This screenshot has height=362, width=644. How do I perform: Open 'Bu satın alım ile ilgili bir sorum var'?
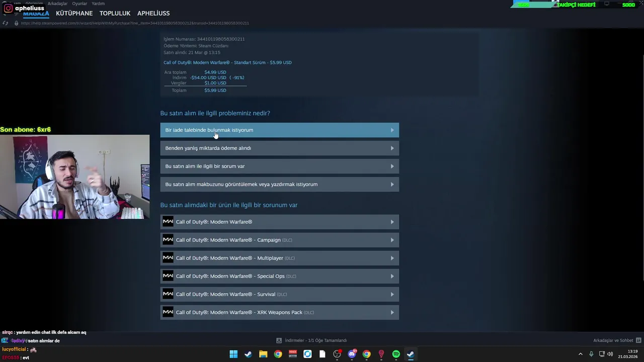(279, 166)
